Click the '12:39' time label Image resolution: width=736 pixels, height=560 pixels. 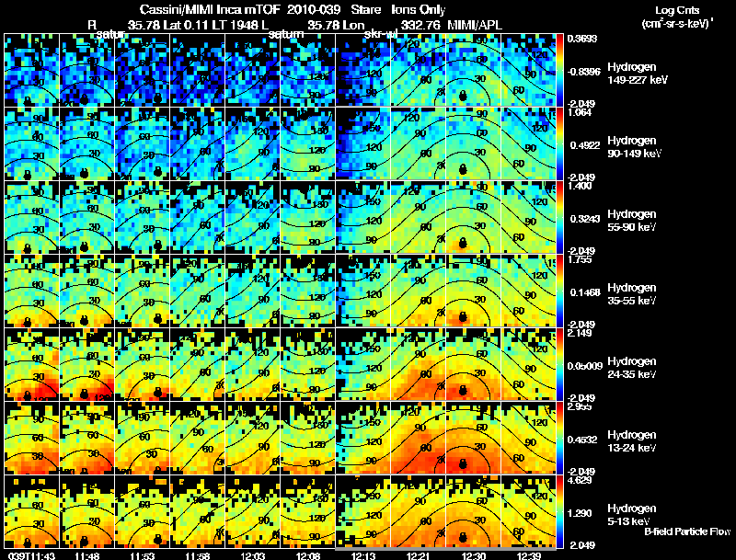tap(529, 555)
